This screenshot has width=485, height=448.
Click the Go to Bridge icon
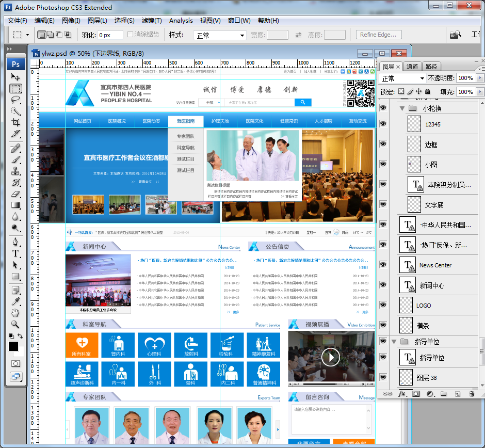(455, 35)
